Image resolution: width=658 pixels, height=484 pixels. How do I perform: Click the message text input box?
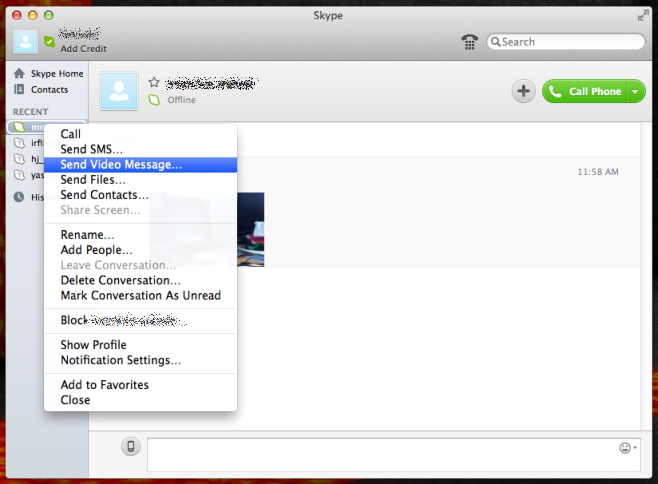(x=394, y=455)
